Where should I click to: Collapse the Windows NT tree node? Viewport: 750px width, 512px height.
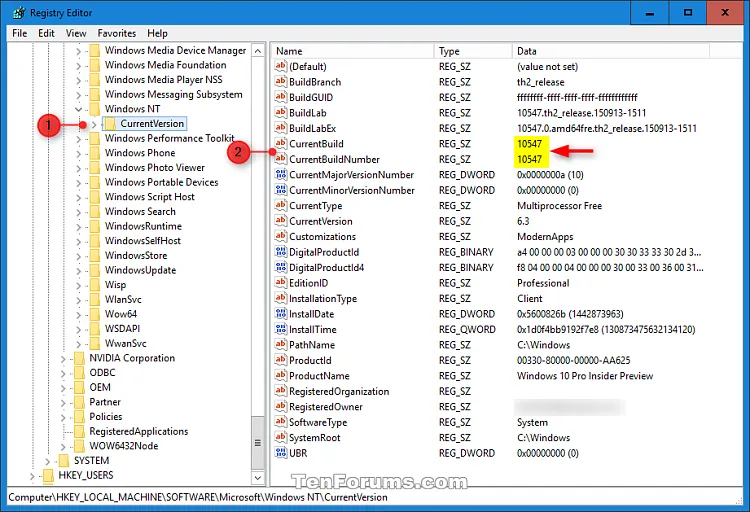coord(78,109)
